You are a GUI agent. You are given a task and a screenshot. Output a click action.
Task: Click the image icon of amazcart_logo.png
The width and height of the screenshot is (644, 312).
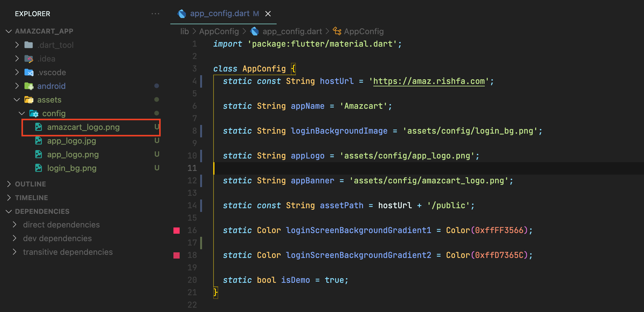[39, 127]
